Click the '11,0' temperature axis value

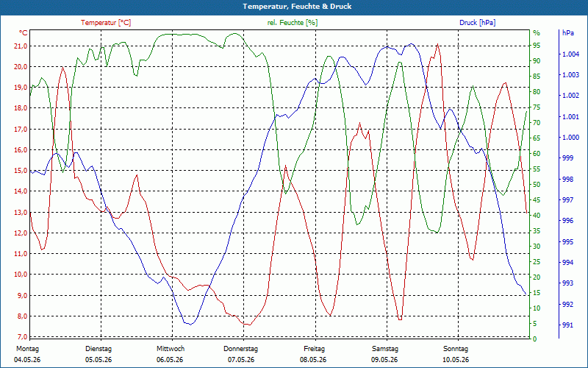[x=21, y=254]
